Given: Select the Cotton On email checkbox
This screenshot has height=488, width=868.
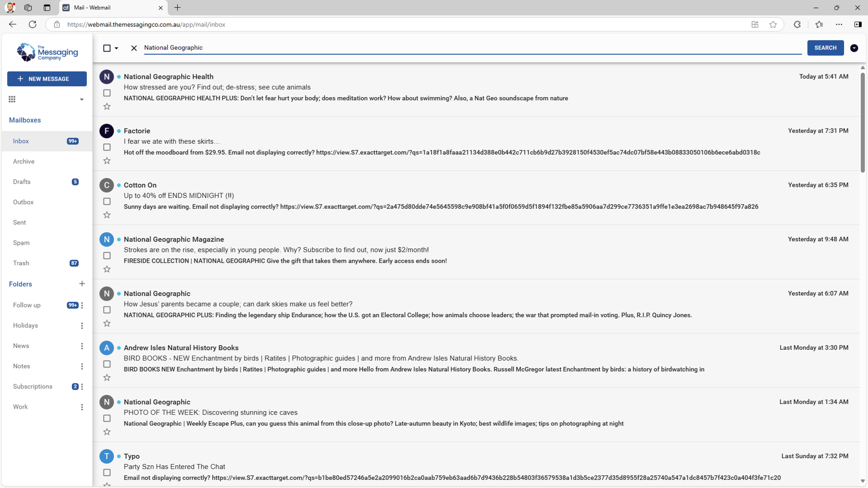Looking at the screenshot, I should [107, 201].
